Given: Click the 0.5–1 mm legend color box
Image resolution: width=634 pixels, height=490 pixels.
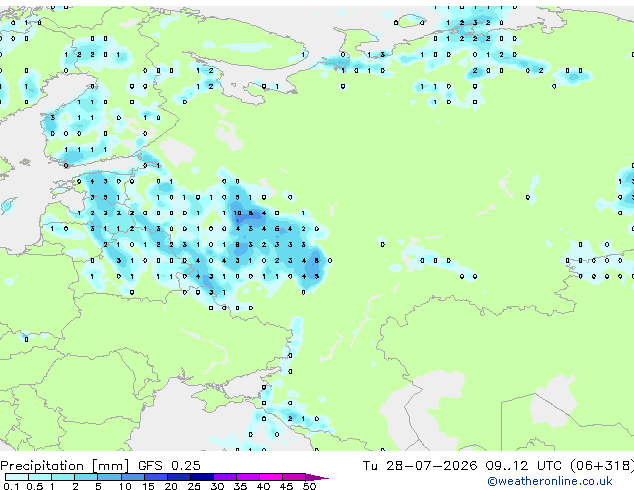Looking at the screenshot, I should pos(40,477).
